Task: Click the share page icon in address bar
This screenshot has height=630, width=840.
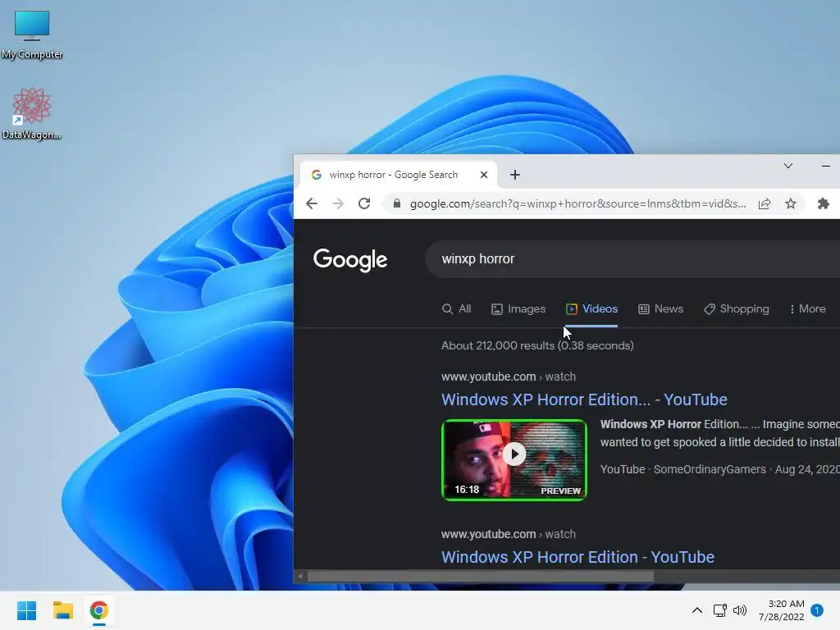Action: coord(765,203)
